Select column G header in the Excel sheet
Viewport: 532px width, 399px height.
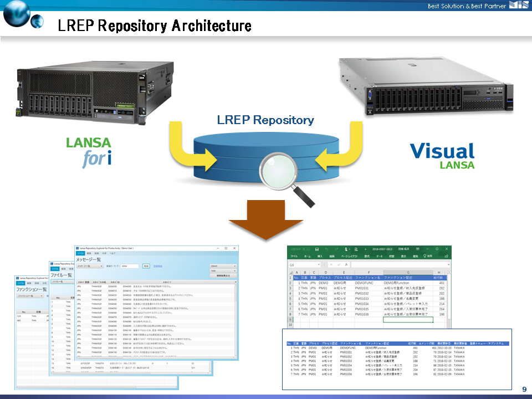408,273
